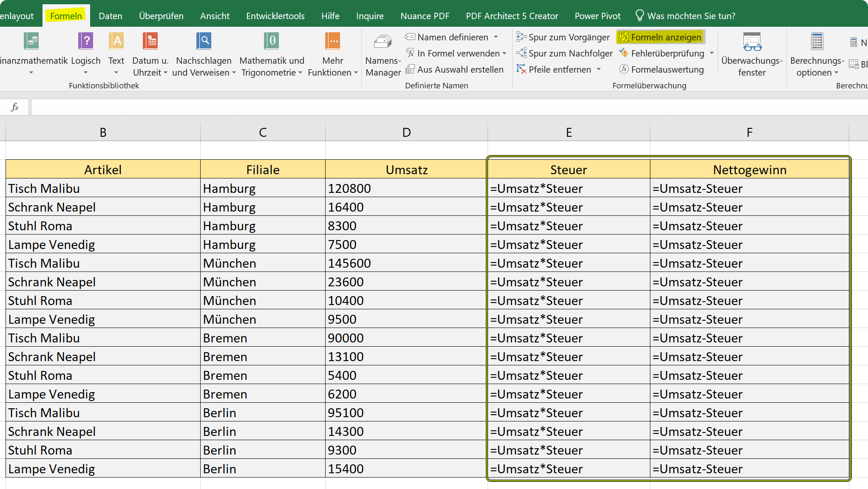Click the lightbulb search icon
868x489 pixels.
point(639,16)
